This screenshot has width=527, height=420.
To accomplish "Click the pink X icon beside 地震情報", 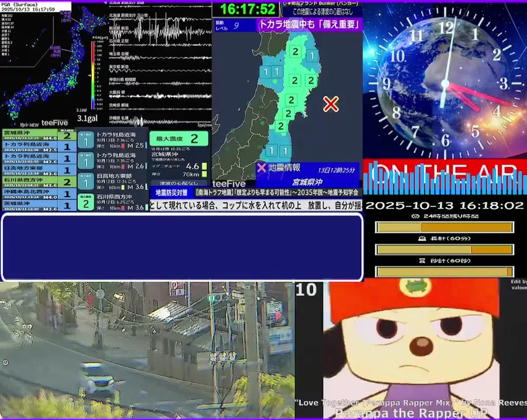I will point(261,167).
